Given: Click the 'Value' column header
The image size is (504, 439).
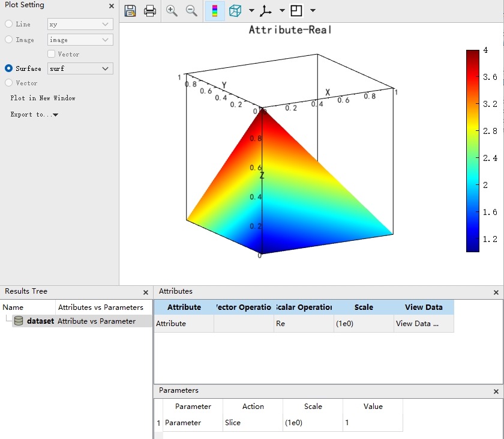Looking at the screenshot, I should [373, 407].
